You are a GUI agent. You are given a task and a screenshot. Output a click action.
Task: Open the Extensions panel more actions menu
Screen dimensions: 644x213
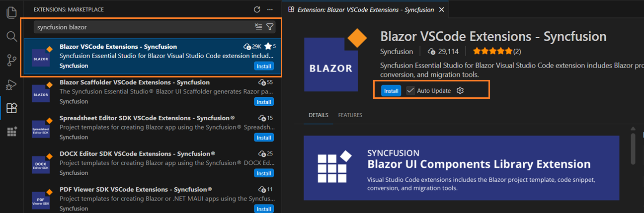point(270,9)
